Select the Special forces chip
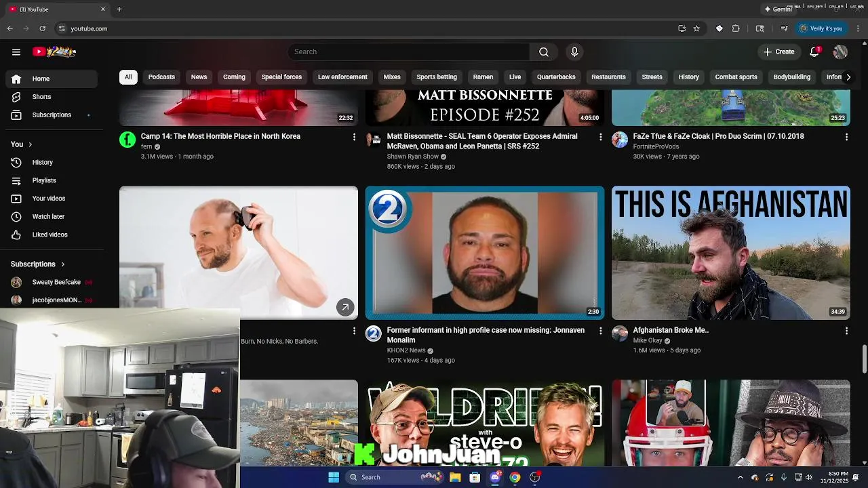868x488 pixels. click(x=281, y=77)
